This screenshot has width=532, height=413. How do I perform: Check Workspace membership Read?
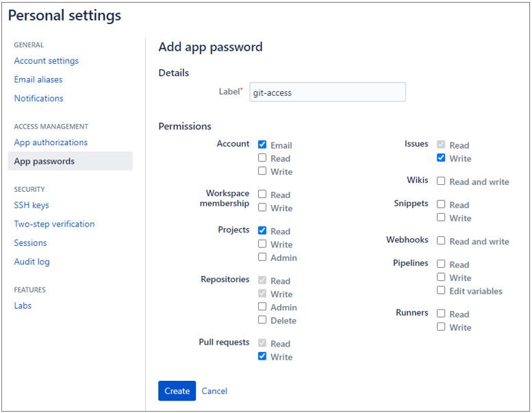click(262, 194)
